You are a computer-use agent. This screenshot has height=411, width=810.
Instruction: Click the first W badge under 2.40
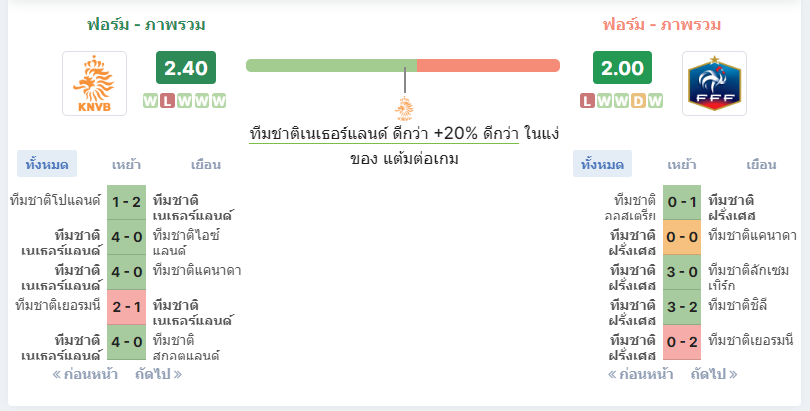(150, 101)
